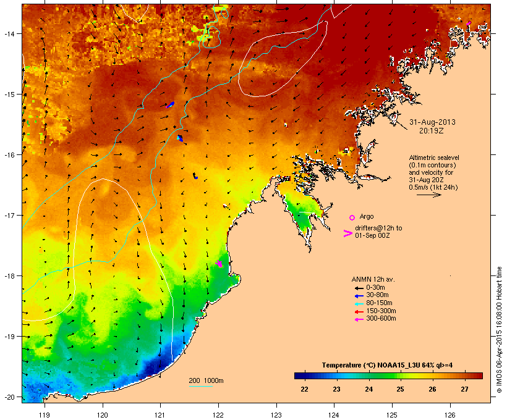The image size is (507, 420).
Task: Click the cyan 80-150m arrow legend symbol
Action: point(359,304)
